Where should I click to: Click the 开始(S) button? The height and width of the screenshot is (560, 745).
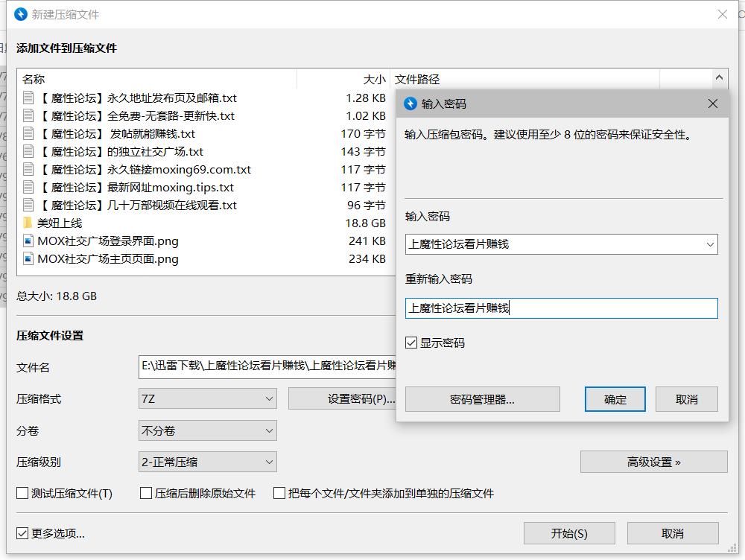(x=569, y=533)
